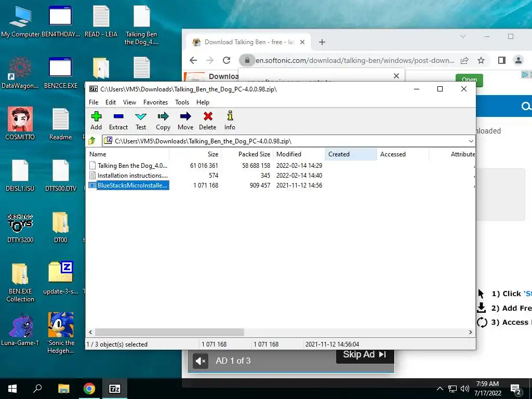Screen dimensions: 532x399
Task: Open the Chrome profile avatar
Action: (518, 60)
